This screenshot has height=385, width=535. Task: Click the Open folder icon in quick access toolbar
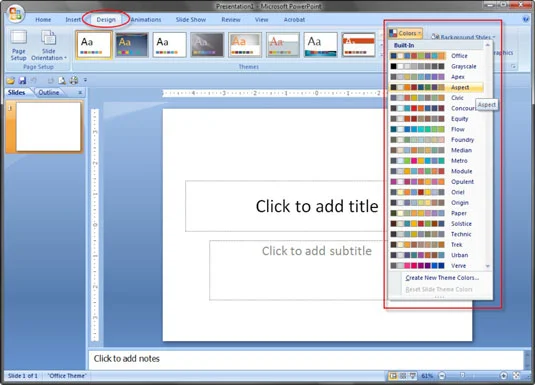coord(11,81)
